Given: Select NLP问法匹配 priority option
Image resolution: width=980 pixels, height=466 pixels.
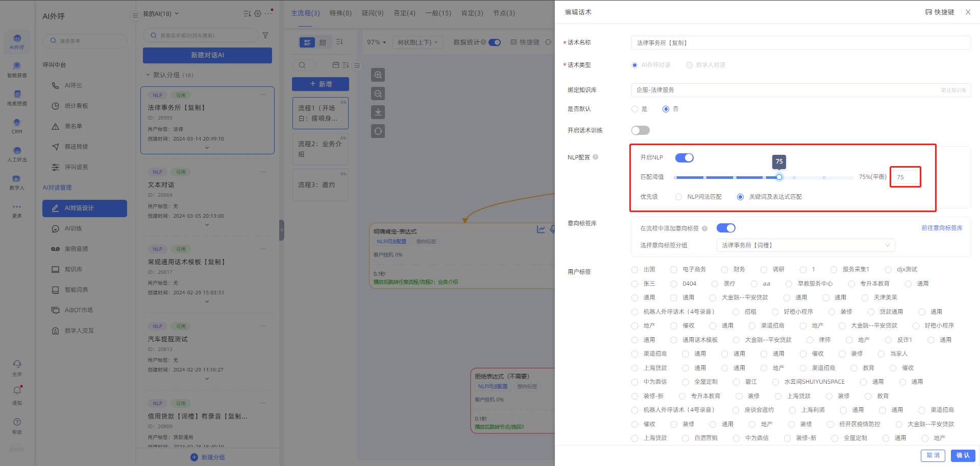Looking at the screenshot, I should click(678, 197).
